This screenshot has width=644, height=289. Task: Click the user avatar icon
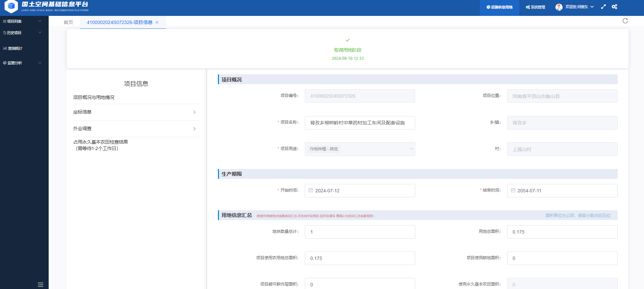tap(559, 7)
